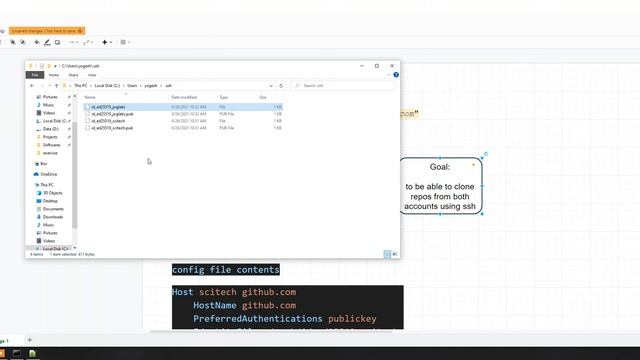Switch to Details view in status bar
This screenshot has height=360, width=640.
point(387,254)
